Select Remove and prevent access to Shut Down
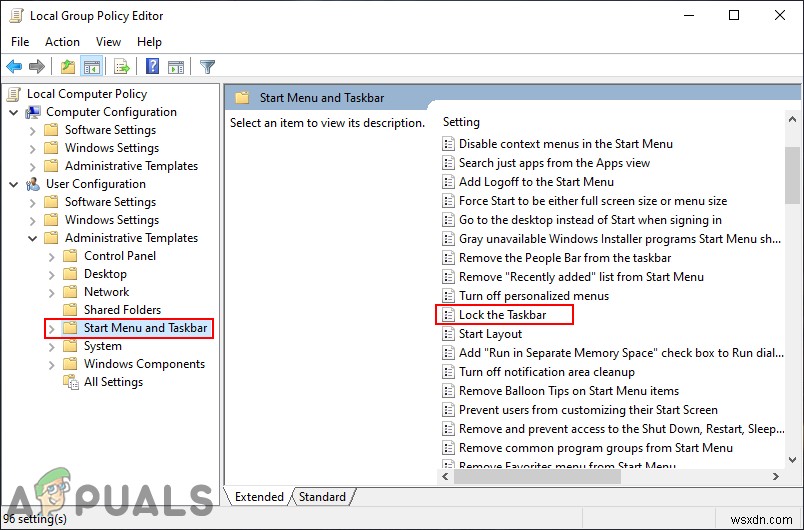The height and width of the screenshot is (530, 804). tap(621, 429)
